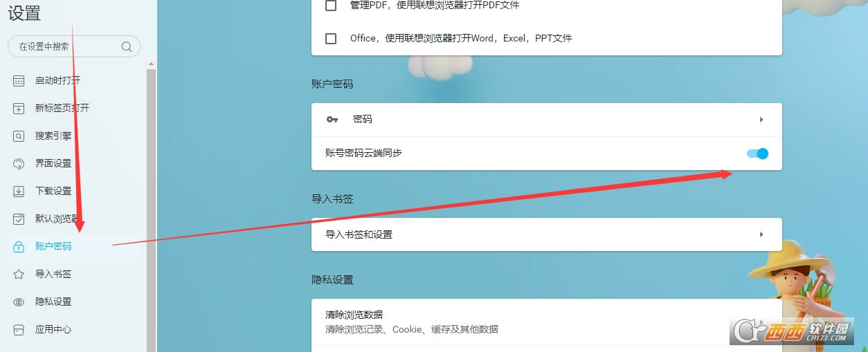This screenshot has height=352, width=868.
Task: Click the sidebar vertical scrollbar
Action: pyautogui.click(x=151, y=207)
